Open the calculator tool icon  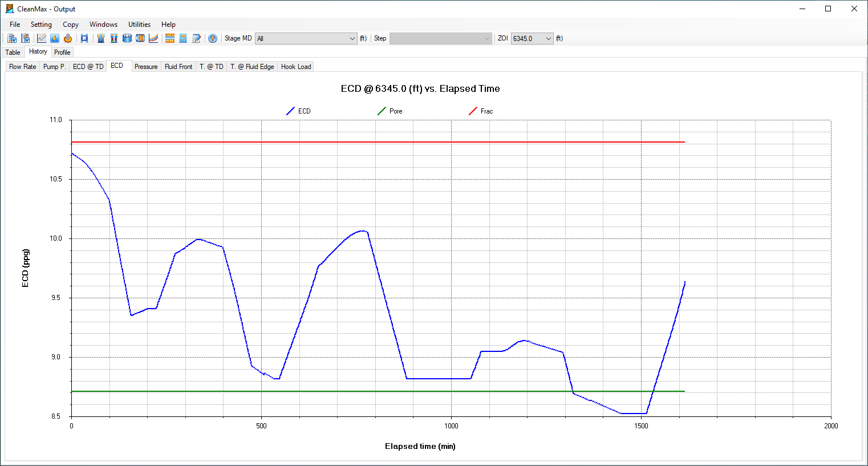coord(183,38)
